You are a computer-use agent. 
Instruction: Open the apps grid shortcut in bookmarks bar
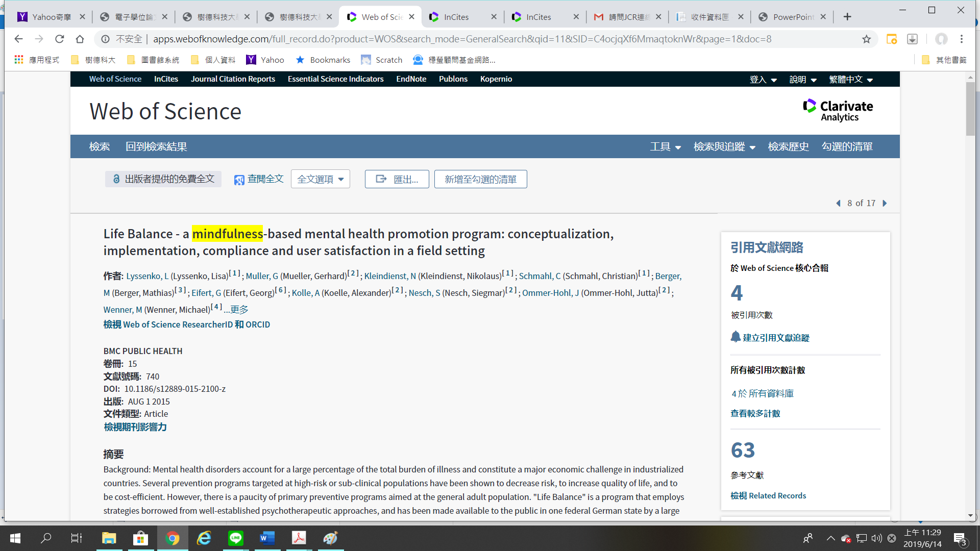coord(19,60)
